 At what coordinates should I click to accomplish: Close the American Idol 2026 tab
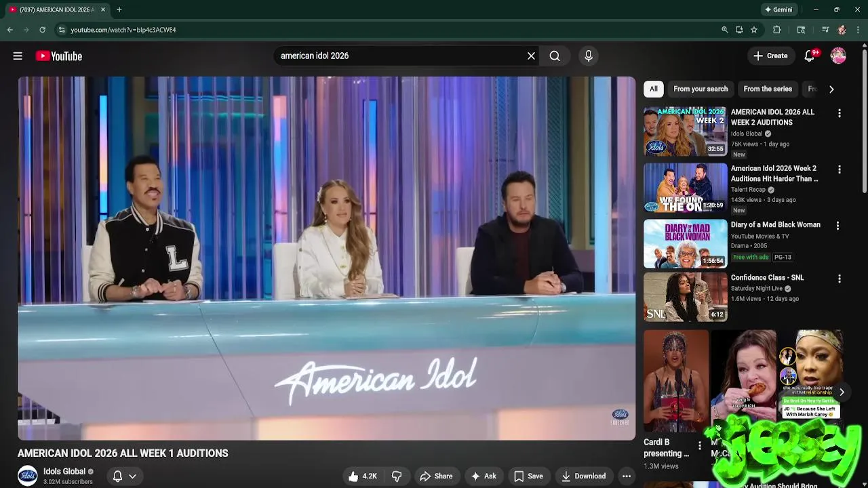pos(103,9)
